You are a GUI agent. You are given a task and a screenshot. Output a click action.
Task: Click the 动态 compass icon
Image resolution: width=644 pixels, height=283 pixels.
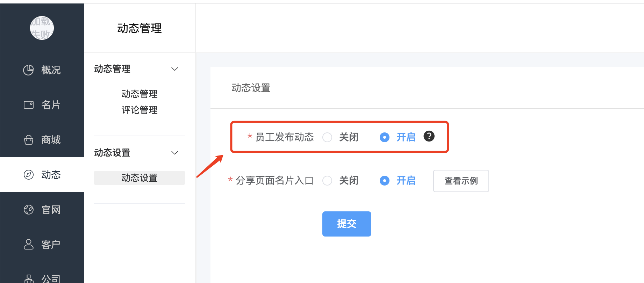[x=28, y=175]
